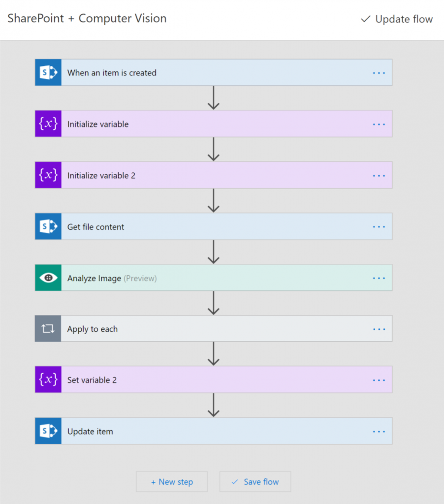Click SharePoint icon on 'Update item' step
The image size is (444, 504).
[x=48, y=431]
